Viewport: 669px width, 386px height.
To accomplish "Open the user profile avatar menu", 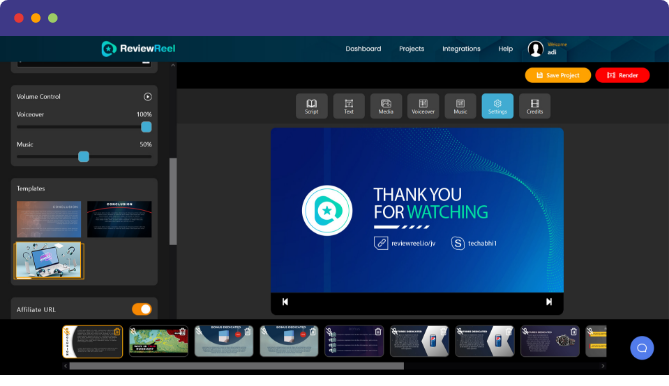I will coord(535,49).
